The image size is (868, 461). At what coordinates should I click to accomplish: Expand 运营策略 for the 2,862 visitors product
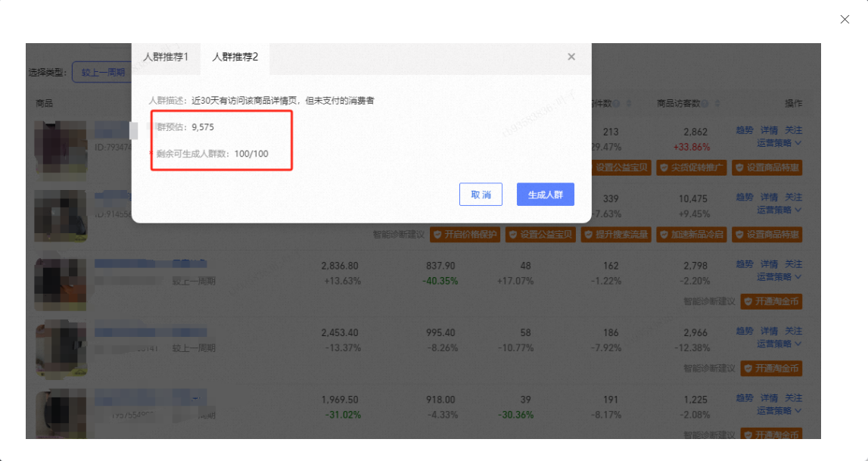(x=779, y=143)
